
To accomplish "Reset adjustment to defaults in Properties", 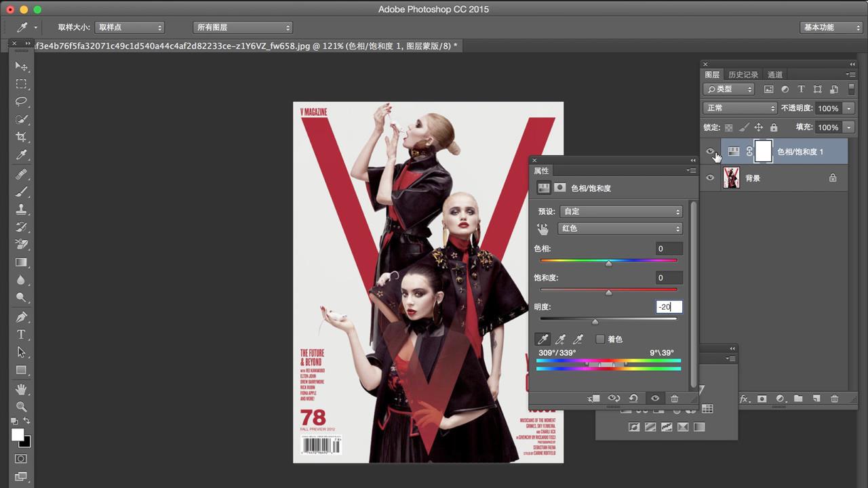I will [633, 399].
